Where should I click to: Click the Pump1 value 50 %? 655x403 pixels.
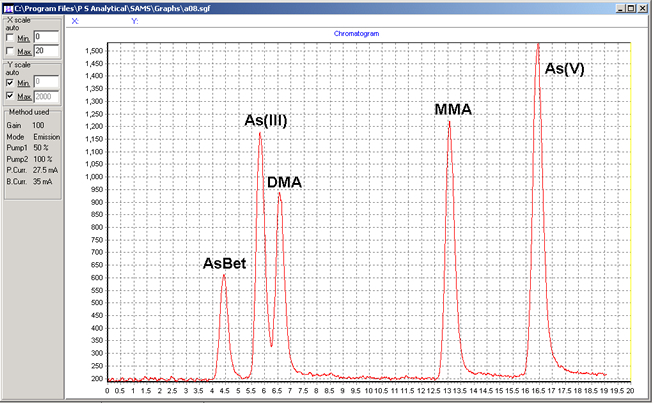tap(41, 148)
